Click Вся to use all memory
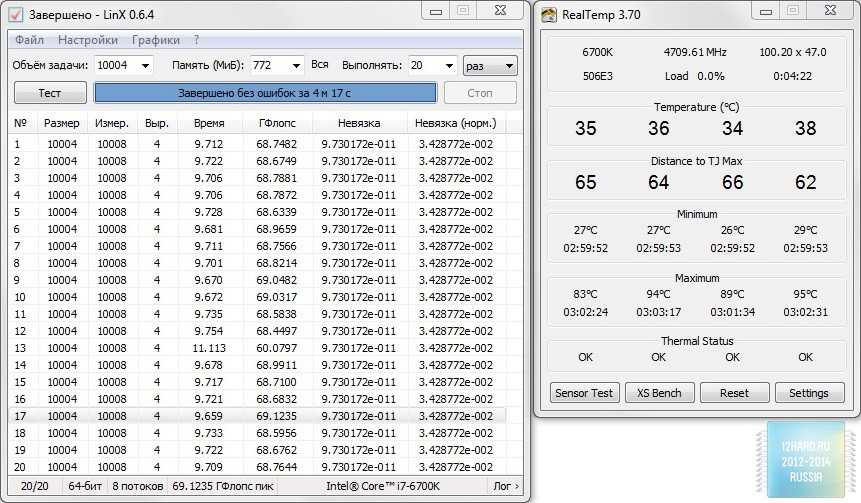Screen dimensions: 861x503 tap(320, 65)
